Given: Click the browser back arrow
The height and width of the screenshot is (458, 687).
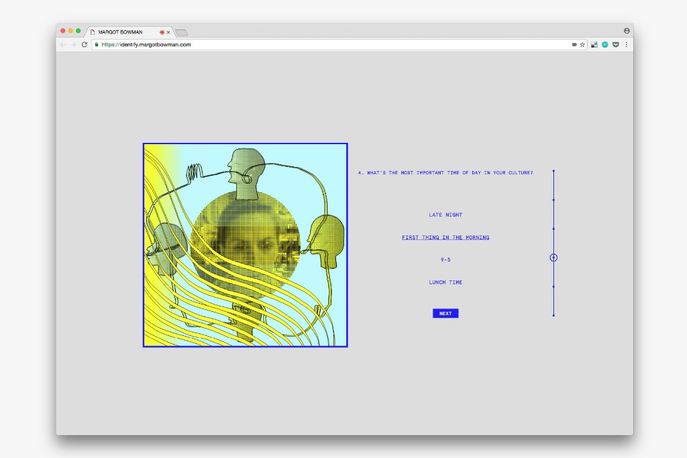Looking at the screenshot, I should coord(62,44).
